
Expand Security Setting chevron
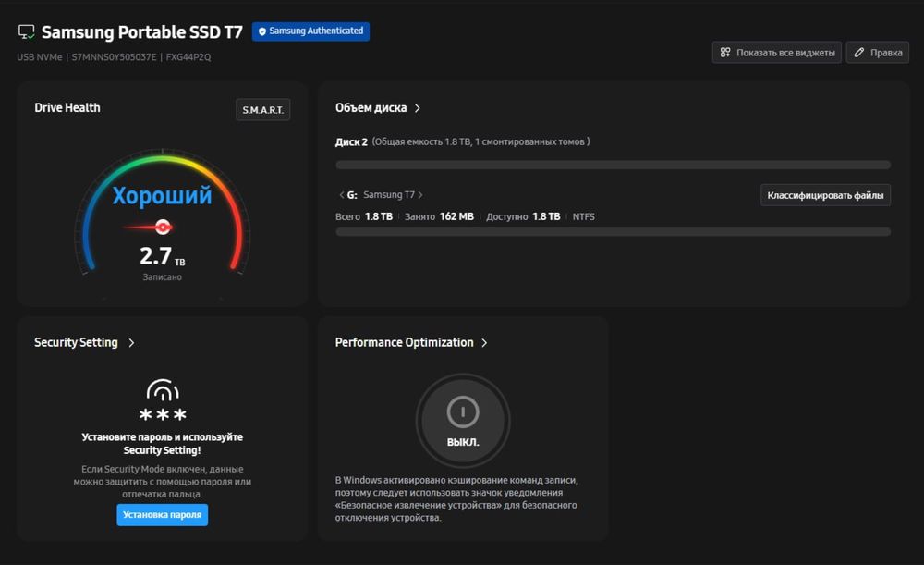click(131, 343)
